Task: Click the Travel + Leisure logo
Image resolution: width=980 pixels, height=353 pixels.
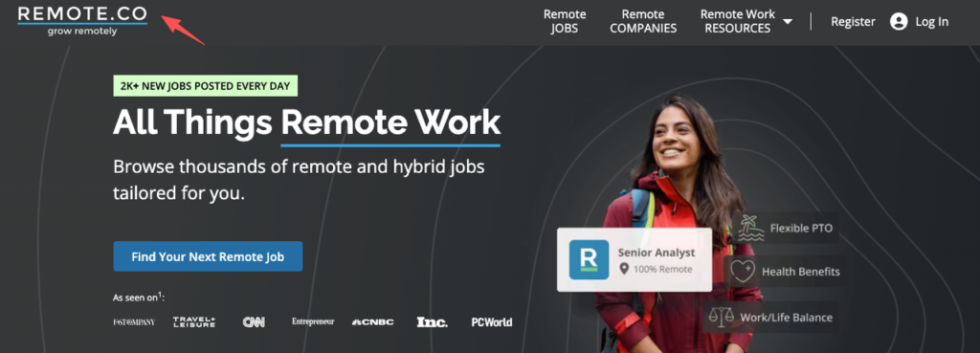Action: [x=194, y=322]
